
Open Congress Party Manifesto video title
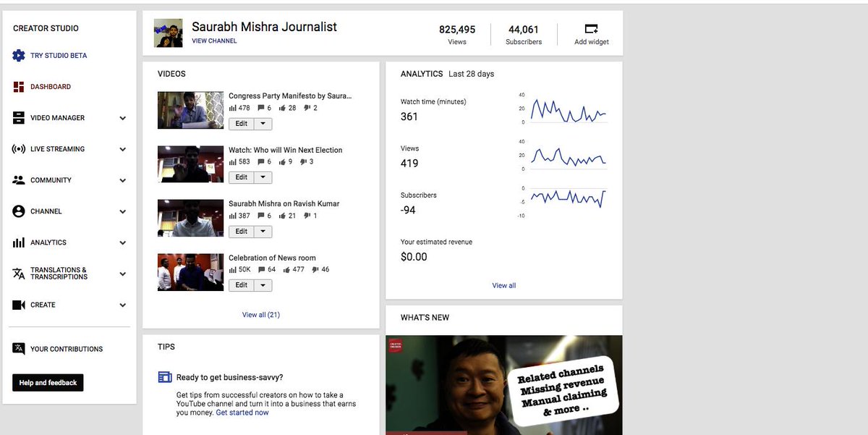click(290, 96)
